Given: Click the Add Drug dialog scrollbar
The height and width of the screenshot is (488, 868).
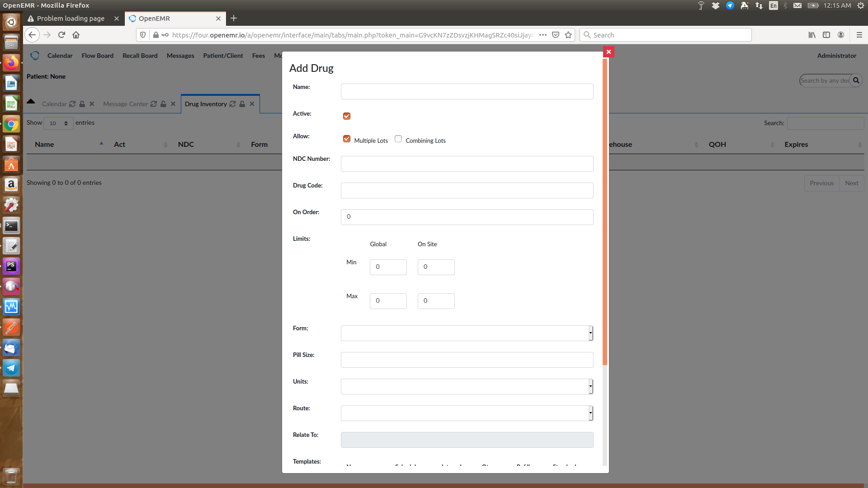Looking at the screenshot, I should tap(605, 212).
